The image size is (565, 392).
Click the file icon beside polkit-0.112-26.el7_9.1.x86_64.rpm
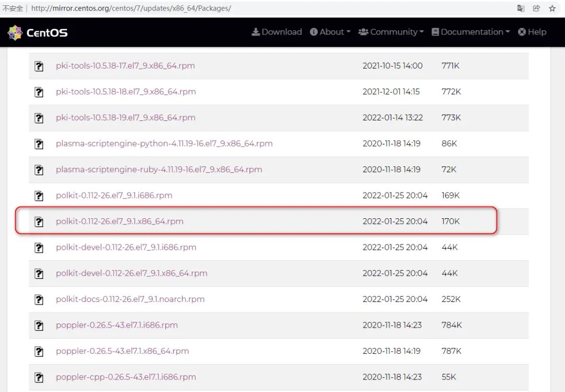coord(39,221)
